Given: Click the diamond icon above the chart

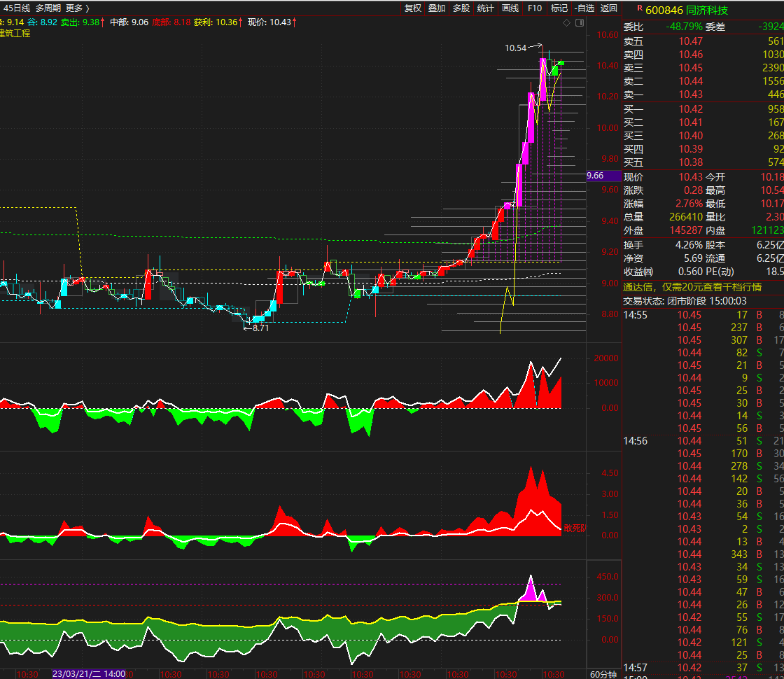Looking at the screenshot, I should 567,23.
